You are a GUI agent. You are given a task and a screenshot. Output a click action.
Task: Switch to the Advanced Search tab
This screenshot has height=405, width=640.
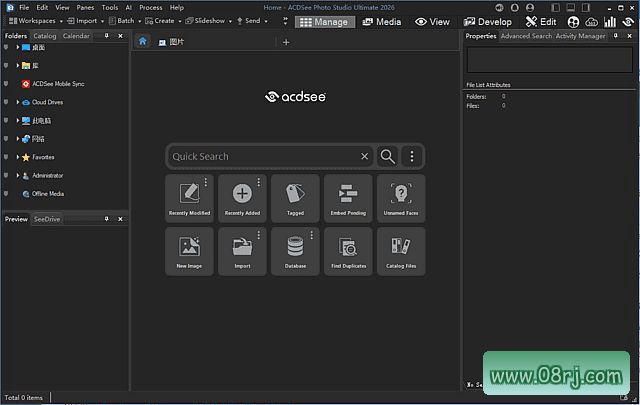point(526,36)
